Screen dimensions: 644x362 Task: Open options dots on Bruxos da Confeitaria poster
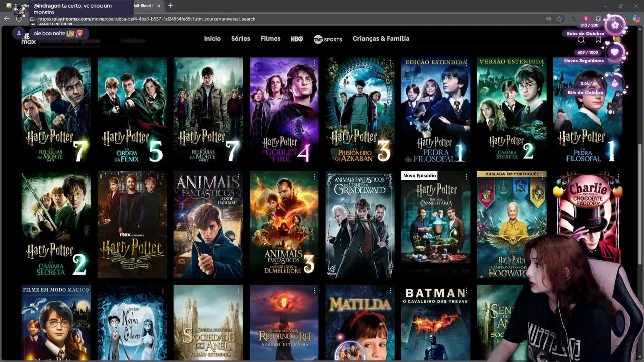[x=466, y=177]
